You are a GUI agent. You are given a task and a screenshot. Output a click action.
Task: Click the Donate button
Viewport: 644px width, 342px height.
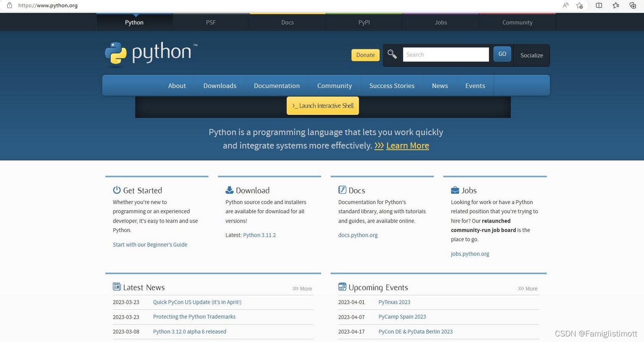[365, 55]
